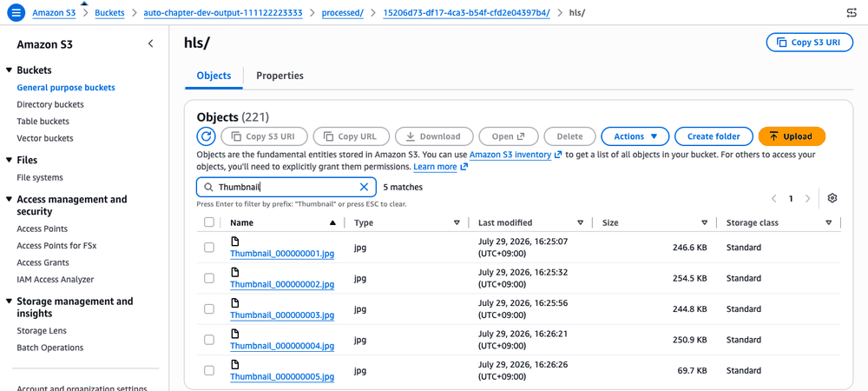This screenshot has height=391, width=868.
Task: Open top-right panel toggle icon
Action: click(852, 13)
